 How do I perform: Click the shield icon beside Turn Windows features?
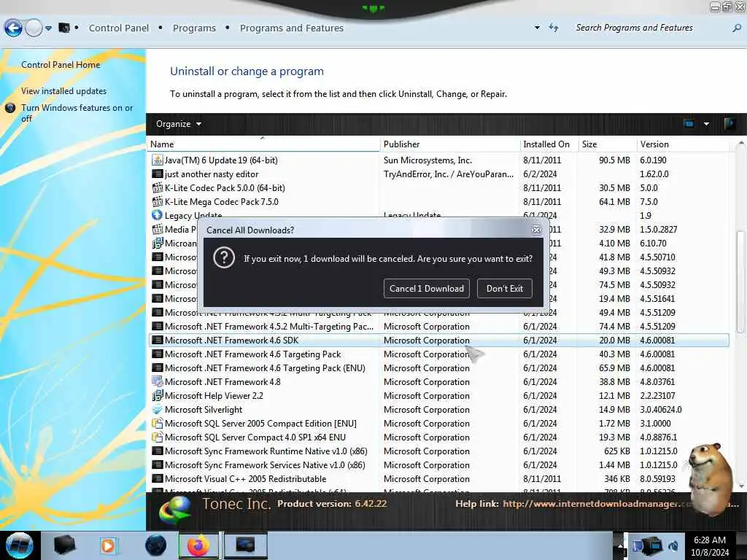coord(10,108)
